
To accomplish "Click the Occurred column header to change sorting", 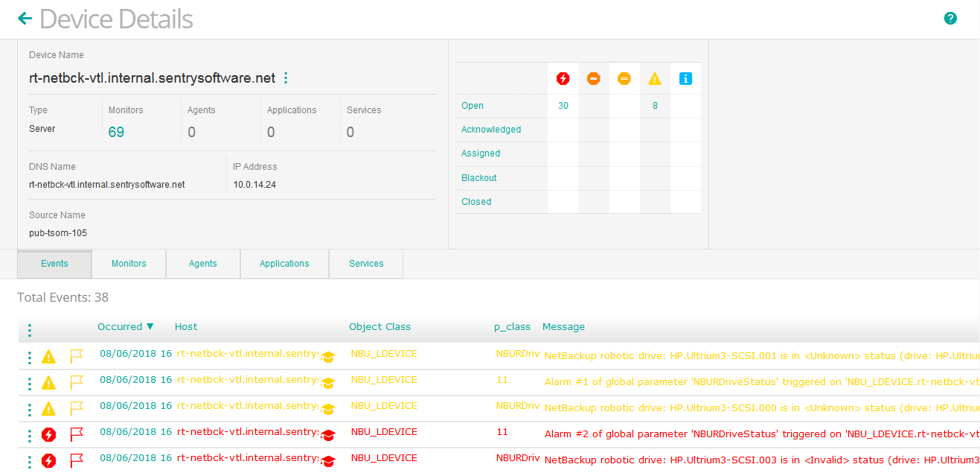I will point(121,326).
